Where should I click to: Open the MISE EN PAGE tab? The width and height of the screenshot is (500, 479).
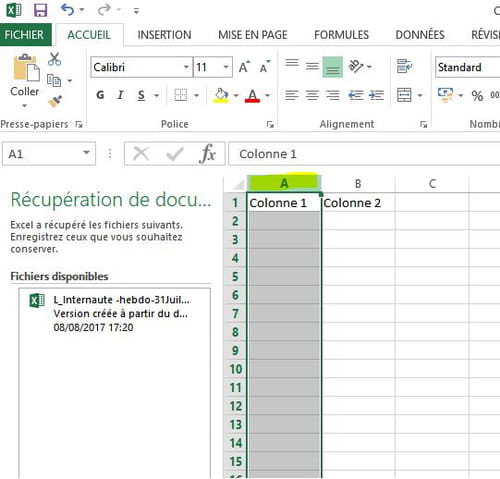253,35
